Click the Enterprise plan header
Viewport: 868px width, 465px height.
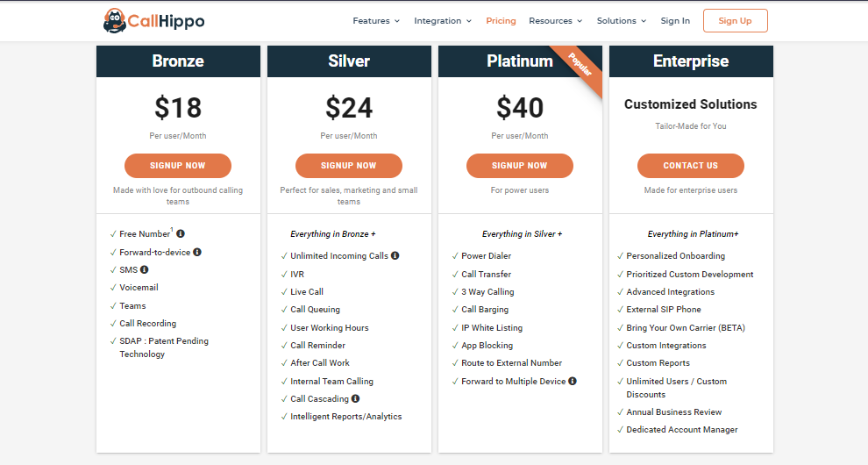pyautogui.click(x=691, y=61)
